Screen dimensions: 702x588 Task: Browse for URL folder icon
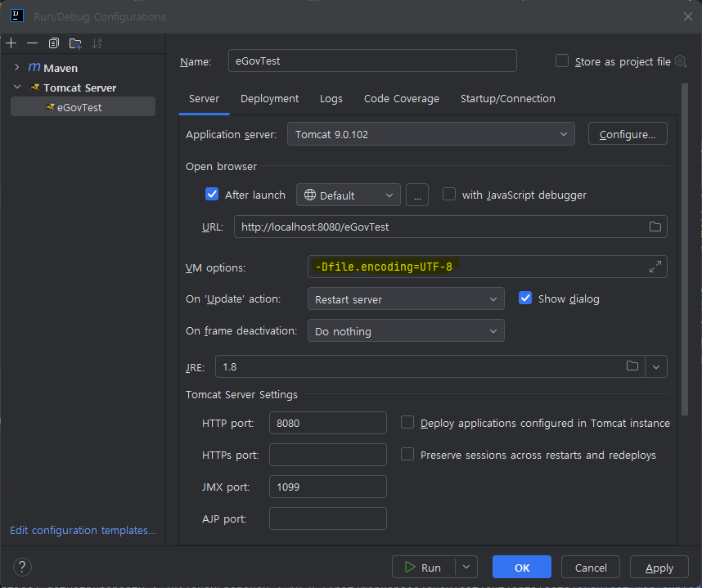(655, 227)
